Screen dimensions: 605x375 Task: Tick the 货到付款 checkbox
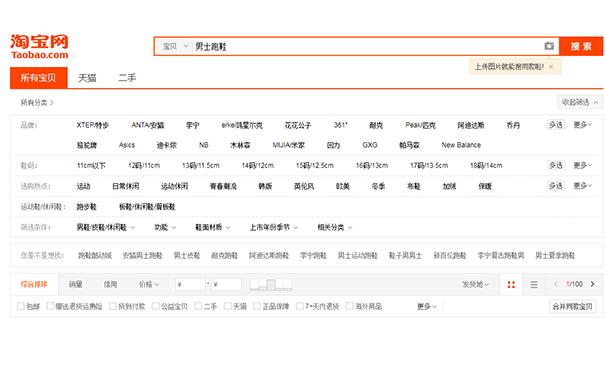[x=113, y=306]
